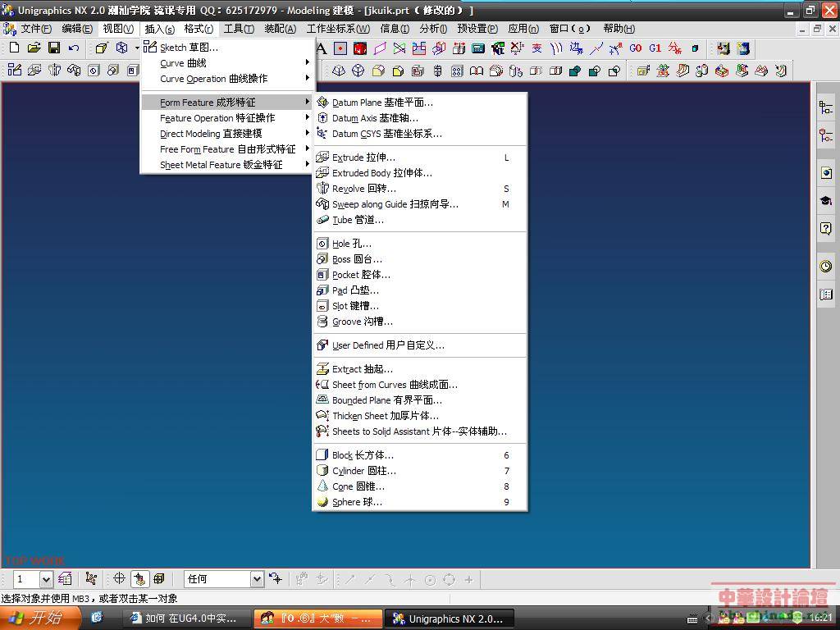
Task: Open the Part Navigator in the right sidebar
Action: tap(826, 135)
